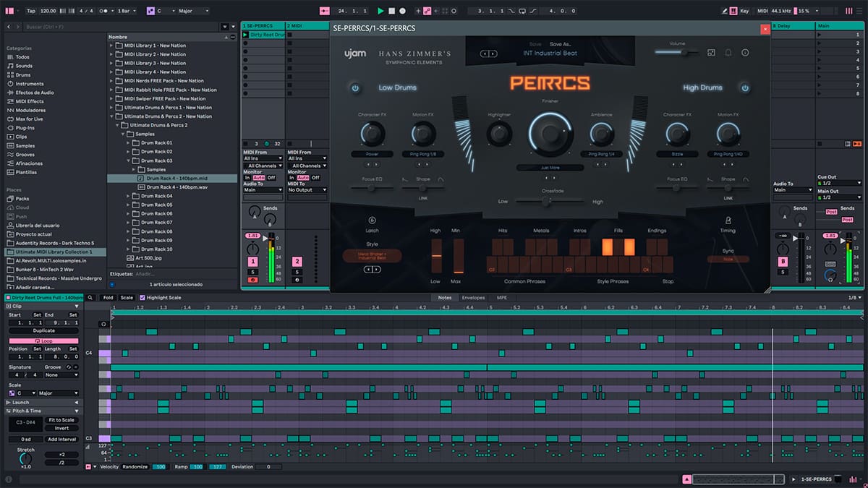Image resolution: width=868 pixels, height=488 pixels.
Task: Select the Endings phrase label
Action: (x=657, y=231)
